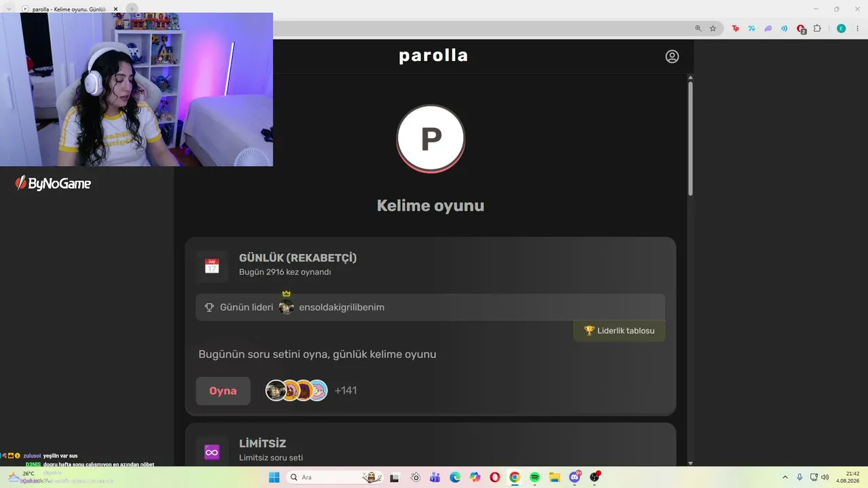Open the blue 7tv browser extension
Screen dimensions: 868x488
coord(751,28)
